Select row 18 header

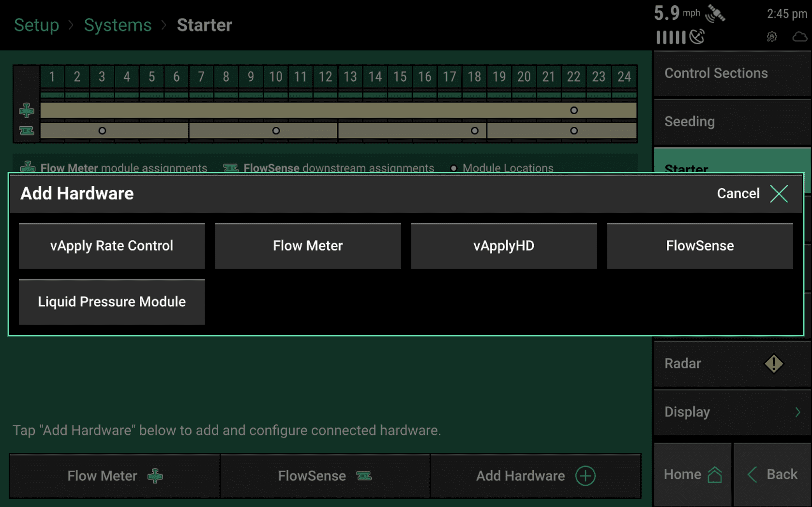pos(474,77)
